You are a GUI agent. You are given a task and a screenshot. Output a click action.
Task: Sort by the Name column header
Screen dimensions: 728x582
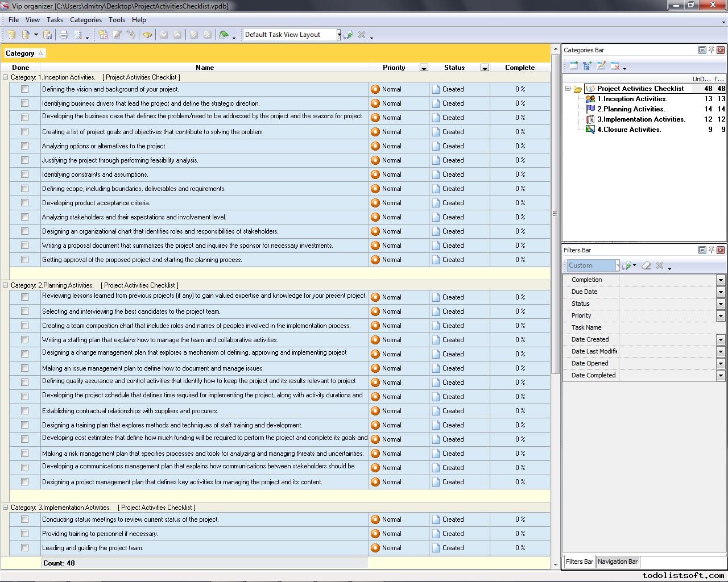click(205, 68)
